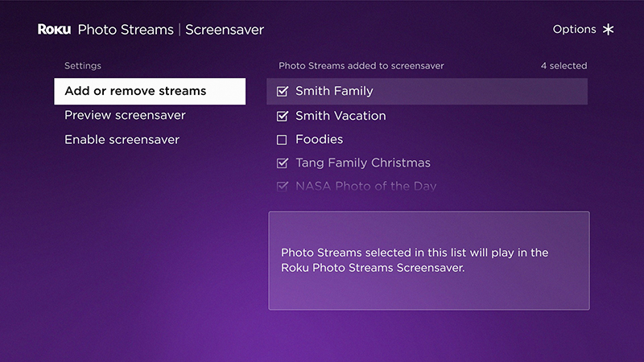Click the Tang Family Christmas label

click(x=362, y=163)
